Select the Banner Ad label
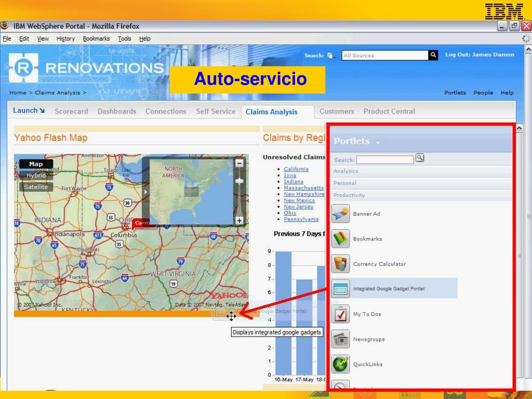Screen dimensions: 532x399 click(x=366, y=214)
